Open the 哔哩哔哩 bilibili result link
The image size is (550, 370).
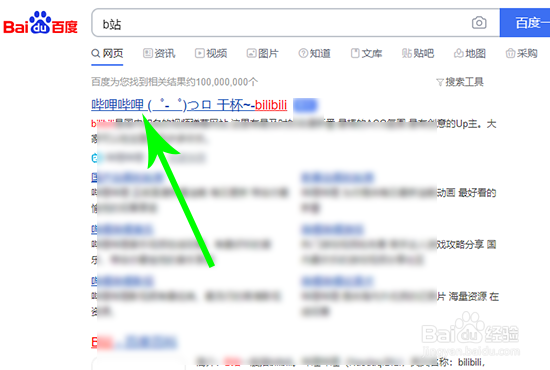coord(189,105)
